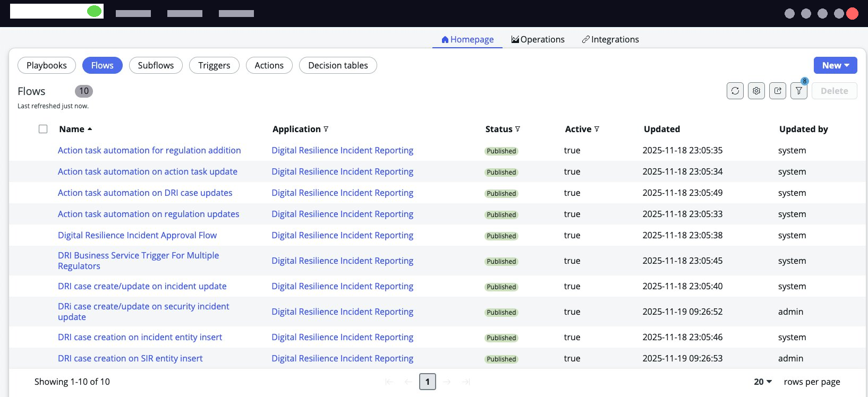The image size is (868, 397).
Task: Click admin in SIR entity insert row
Action: [x=790, y=358]
